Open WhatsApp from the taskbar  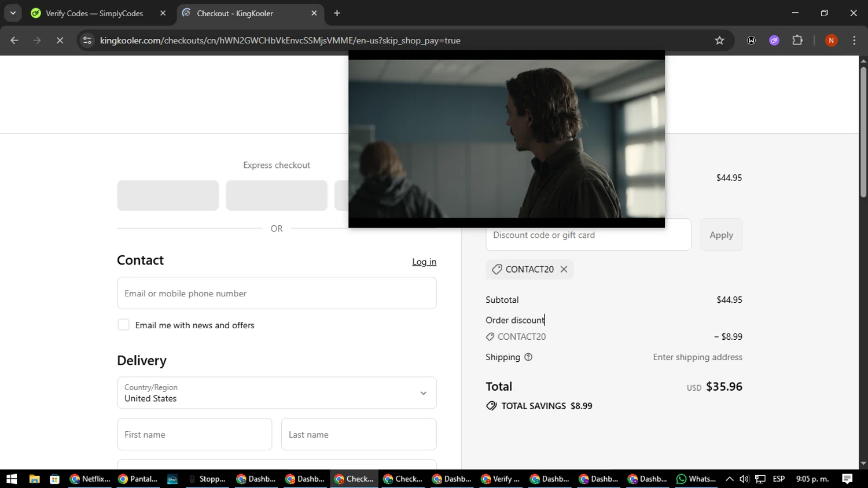(696, 479)
